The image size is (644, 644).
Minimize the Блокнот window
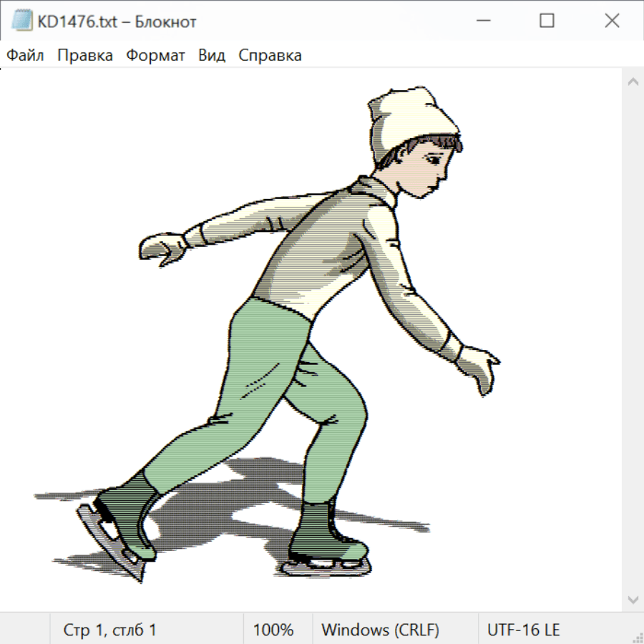(x=482, y=21)
